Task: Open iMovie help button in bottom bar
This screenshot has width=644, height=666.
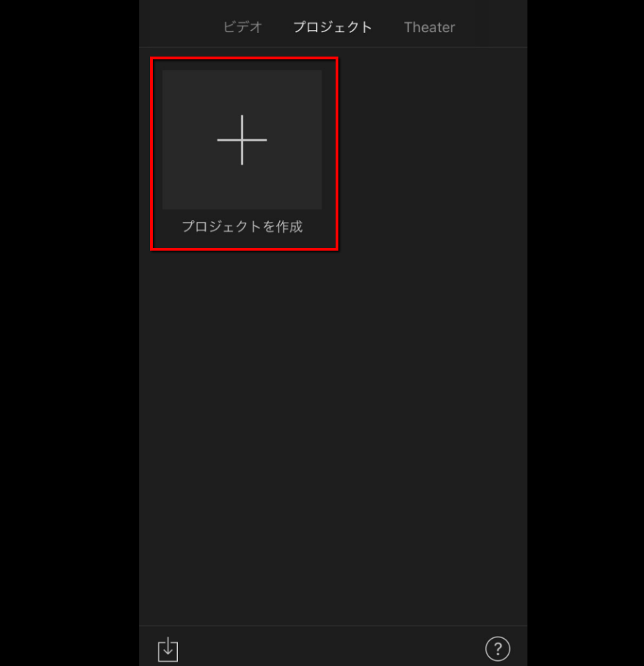Action: (x=497, y=649)
